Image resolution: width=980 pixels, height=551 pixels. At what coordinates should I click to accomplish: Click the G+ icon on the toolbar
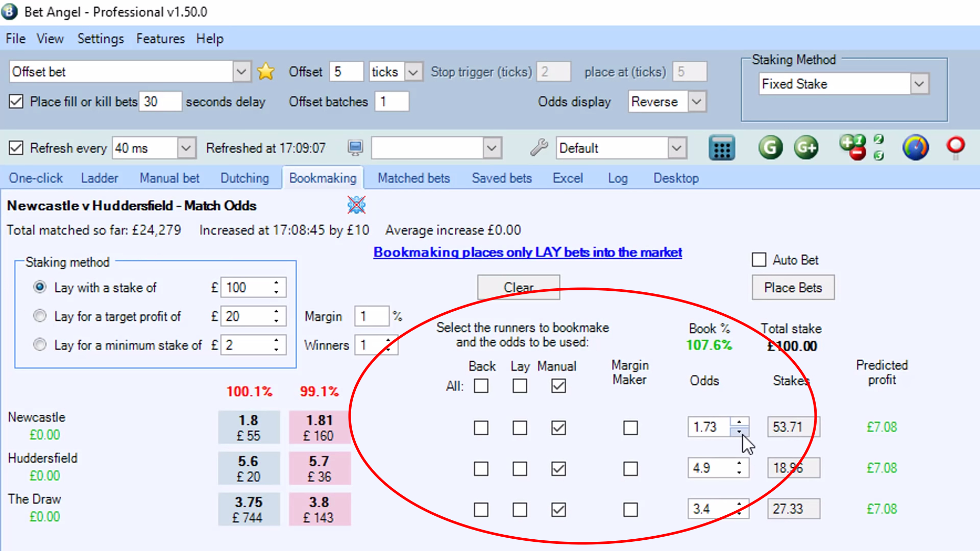point(806,147)
